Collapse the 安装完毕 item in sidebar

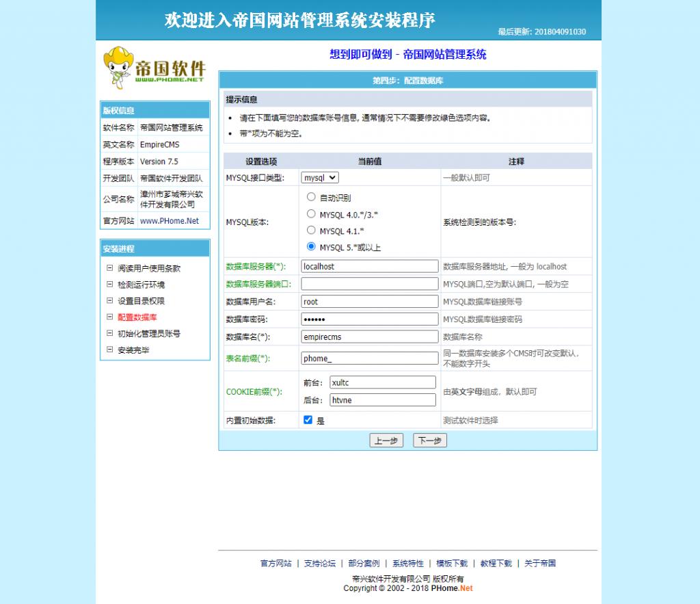[x=109, y=350]
